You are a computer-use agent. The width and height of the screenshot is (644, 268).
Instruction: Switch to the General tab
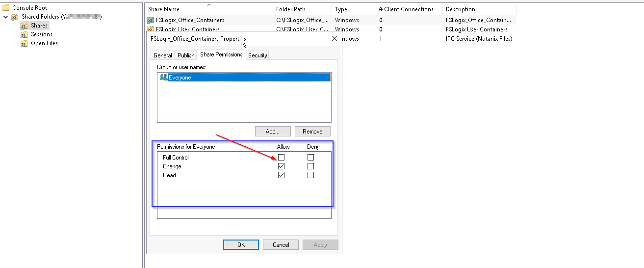click(x=163, y=55)
